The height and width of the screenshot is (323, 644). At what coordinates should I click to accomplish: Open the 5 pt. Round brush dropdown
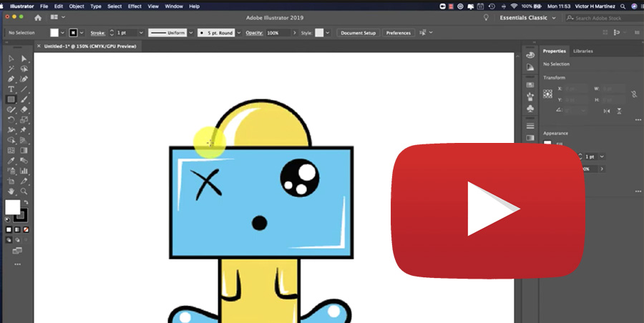pyautogui.click(x=239, y=33)
